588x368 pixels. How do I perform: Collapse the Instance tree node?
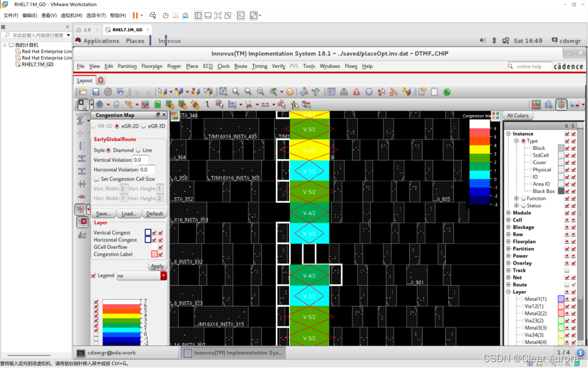pyautogui.click(x=508, y=133)
